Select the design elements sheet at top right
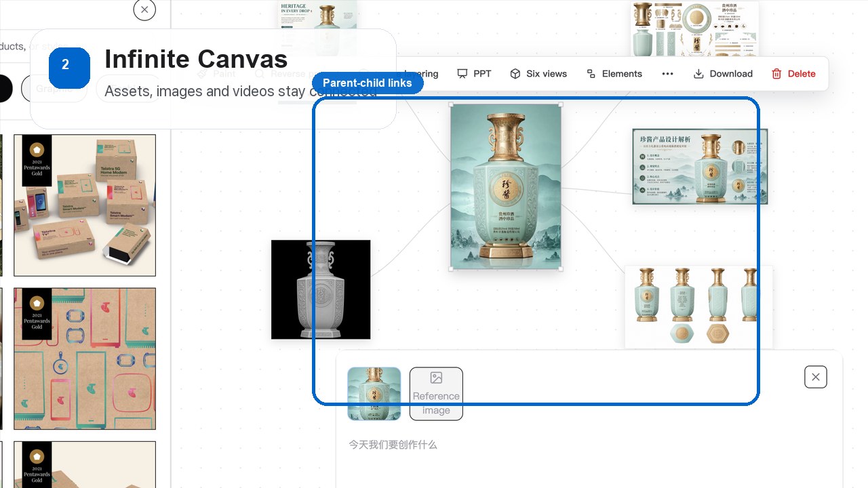 point(695,28)
